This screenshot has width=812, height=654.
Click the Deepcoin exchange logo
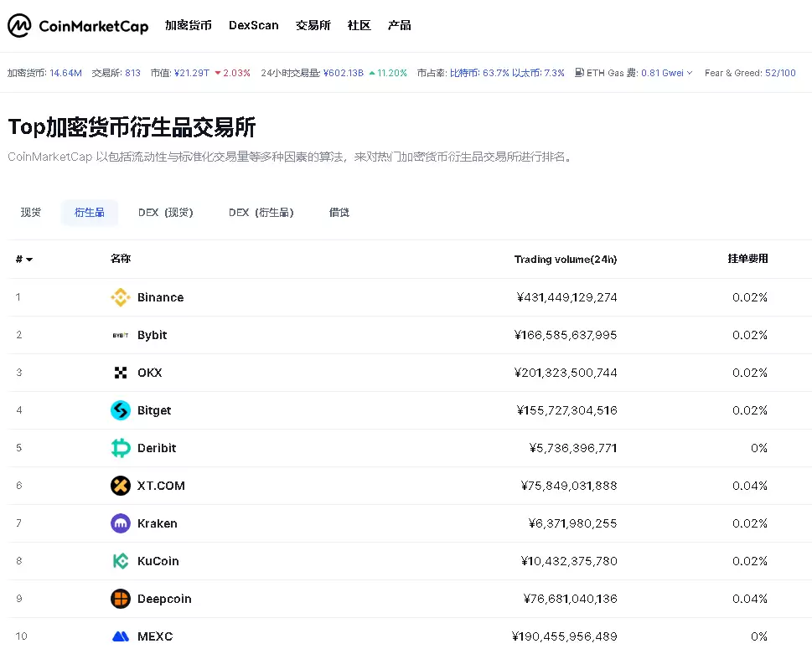click(x=121, y=599)
